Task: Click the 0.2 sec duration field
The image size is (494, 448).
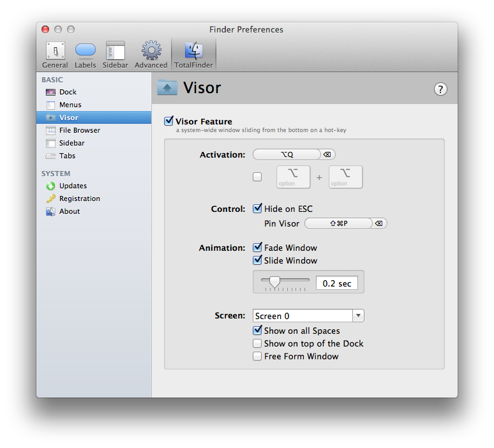Action: (x=337, y=283)
